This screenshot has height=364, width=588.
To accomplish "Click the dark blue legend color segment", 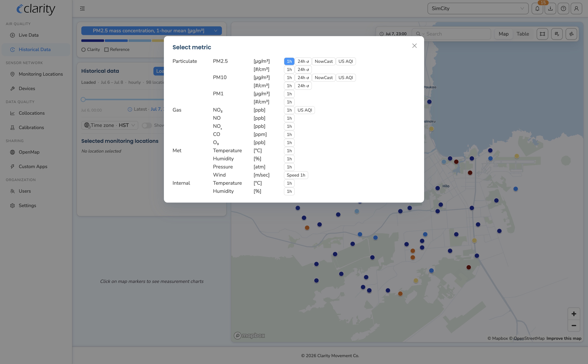I will (x=93, y=41).
